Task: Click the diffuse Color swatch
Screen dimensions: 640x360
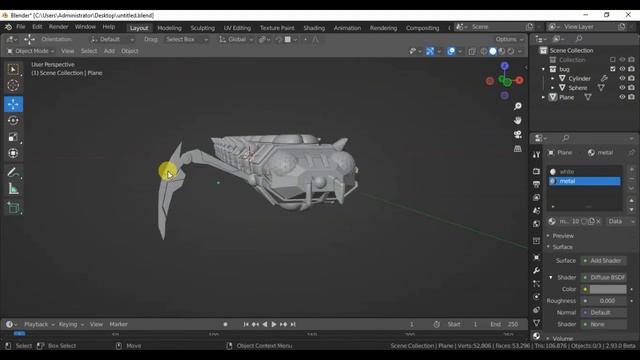Action: click(x=608, y=289)
